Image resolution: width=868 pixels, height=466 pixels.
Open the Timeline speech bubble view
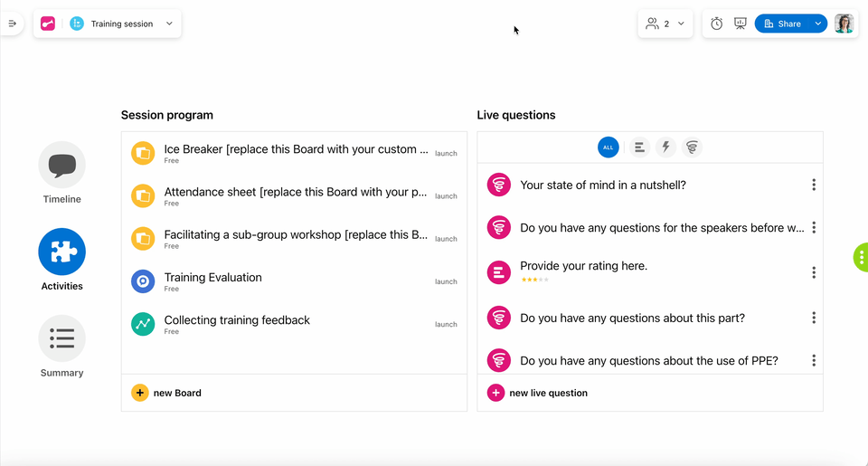pyautogui.click(x=62, y=165)
